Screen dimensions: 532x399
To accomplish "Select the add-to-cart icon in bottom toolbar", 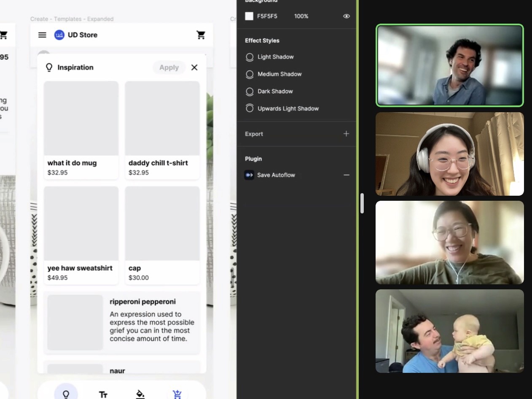I will tap(177, 394).
